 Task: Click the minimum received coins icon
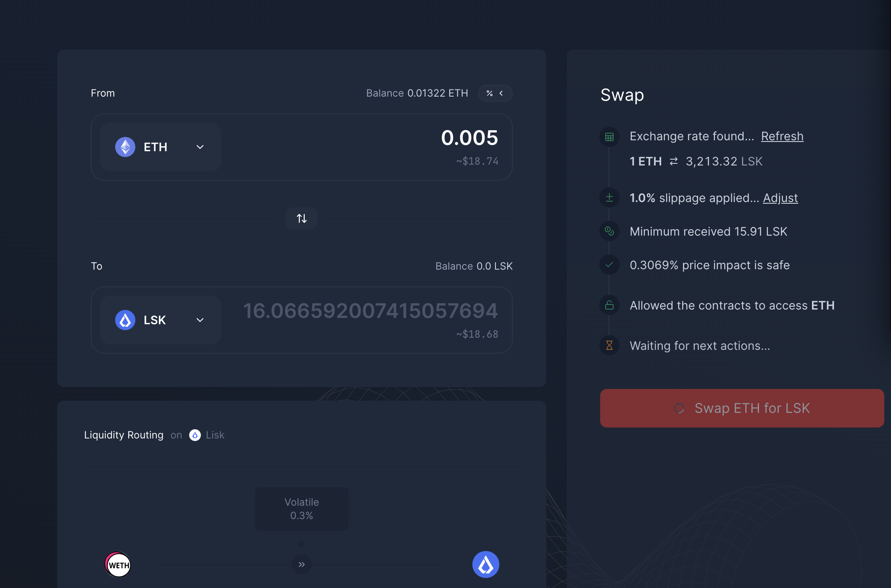[x=609, y=231]
